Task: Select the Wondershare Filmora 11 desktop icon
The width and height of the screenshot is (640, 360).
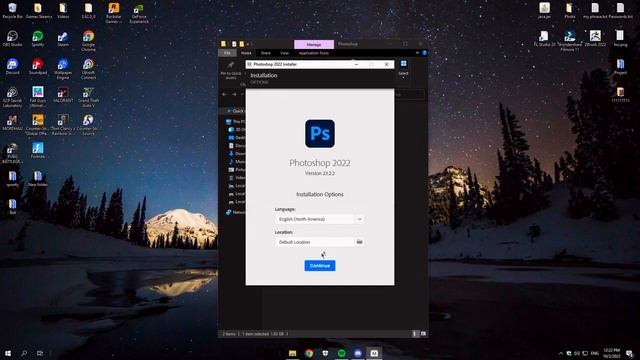Action: click(570, 41)
